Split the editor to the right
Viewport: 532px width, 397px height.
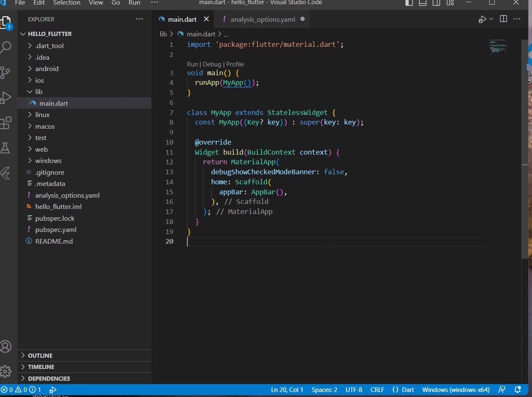point(504,19)
